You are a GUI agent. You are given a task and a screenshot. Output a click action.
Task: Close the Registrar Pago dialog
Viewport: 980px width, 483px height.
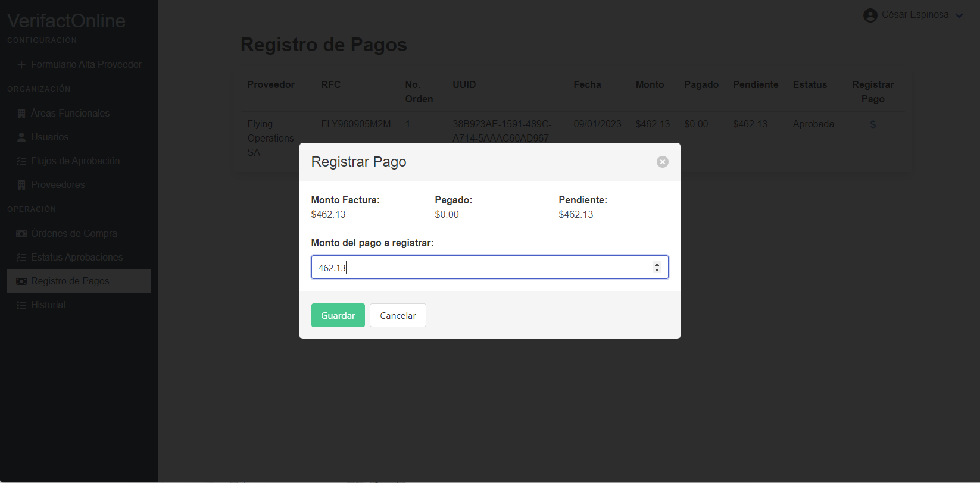point(662,162)
